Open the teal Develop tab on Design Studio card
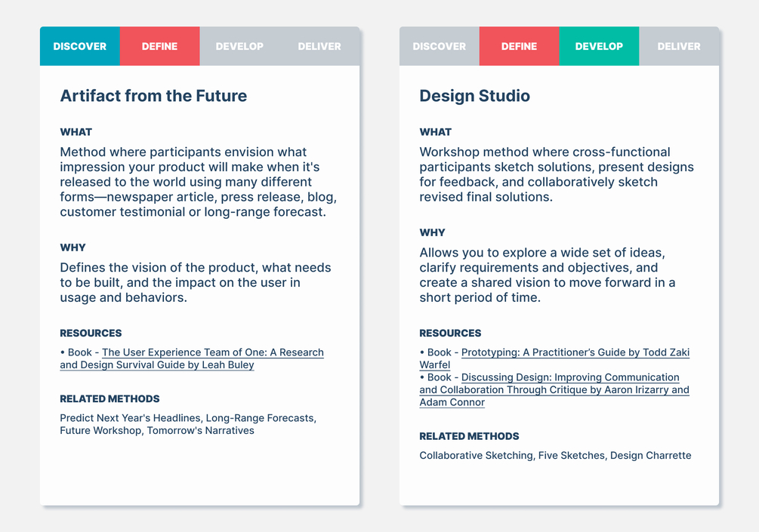Screen dimensions: 759x532 tap(599, 46)
